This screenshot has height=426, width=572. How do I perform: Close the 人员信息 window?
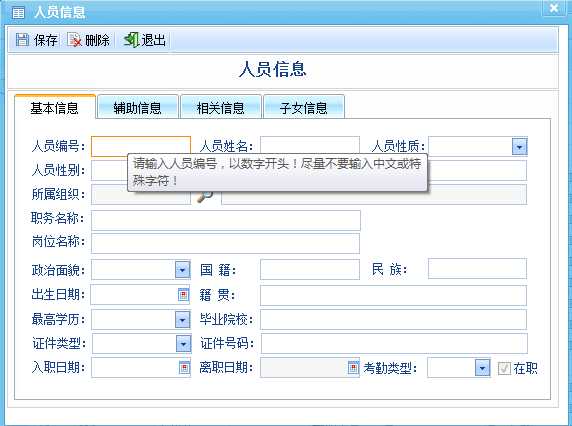(x=554, y=8)
